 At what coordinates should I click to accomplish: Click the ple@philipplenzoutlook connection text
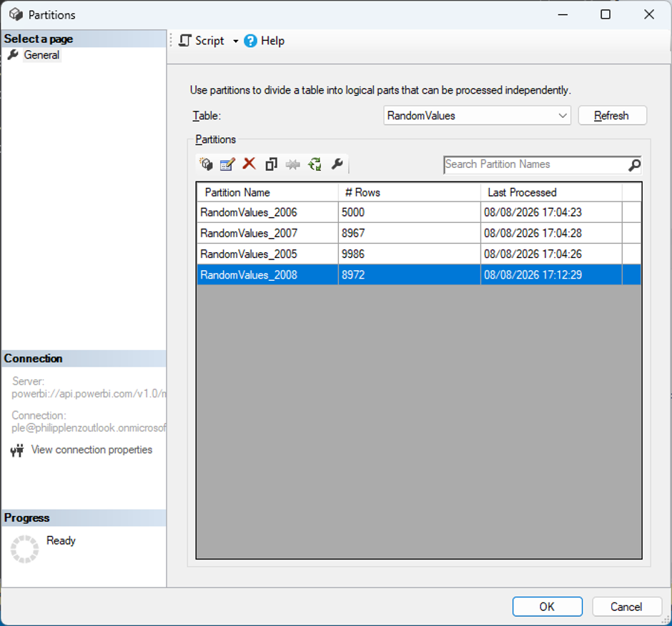(x=89, y=427)
